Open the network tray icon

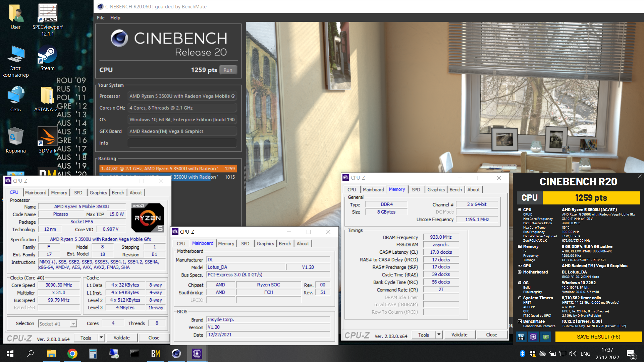(x=562, y=354)
